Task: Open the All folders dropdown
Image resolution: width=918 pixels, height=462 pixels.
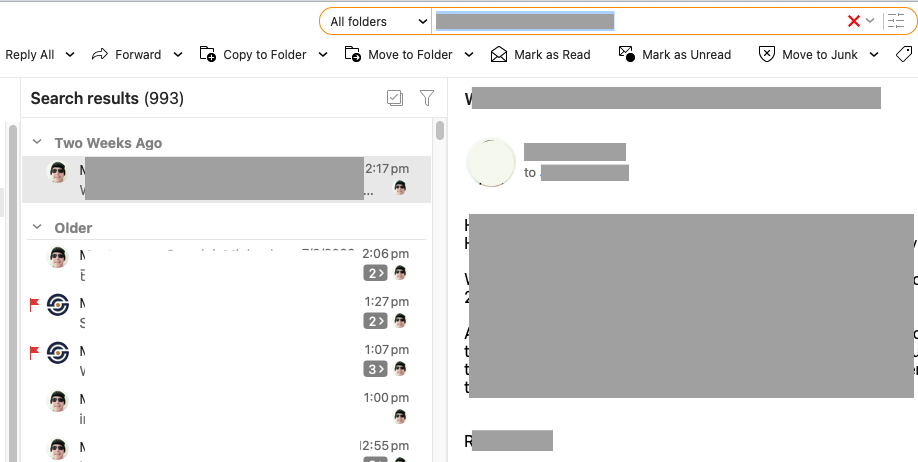Action: [374, 21]
